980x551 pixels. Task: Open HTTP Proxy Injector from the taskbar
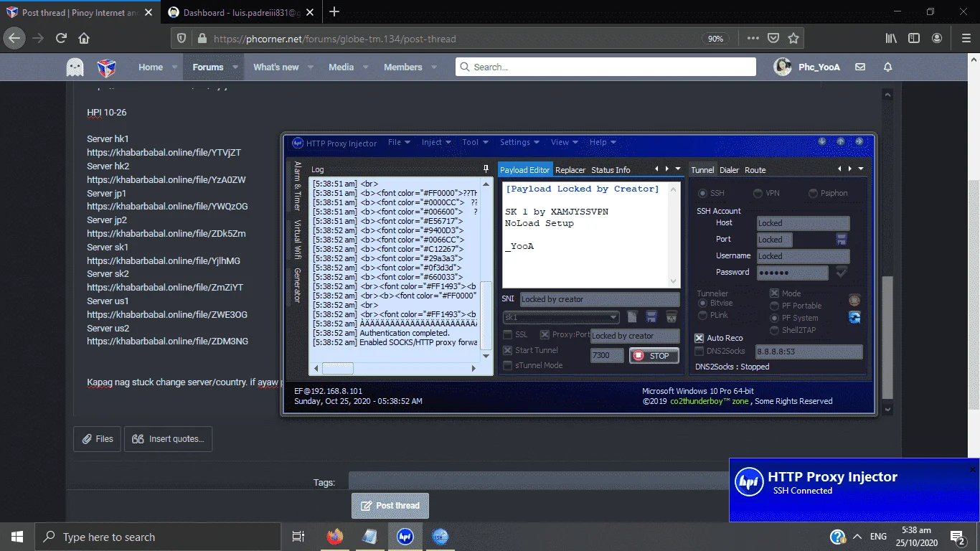(x=405, y=537)
